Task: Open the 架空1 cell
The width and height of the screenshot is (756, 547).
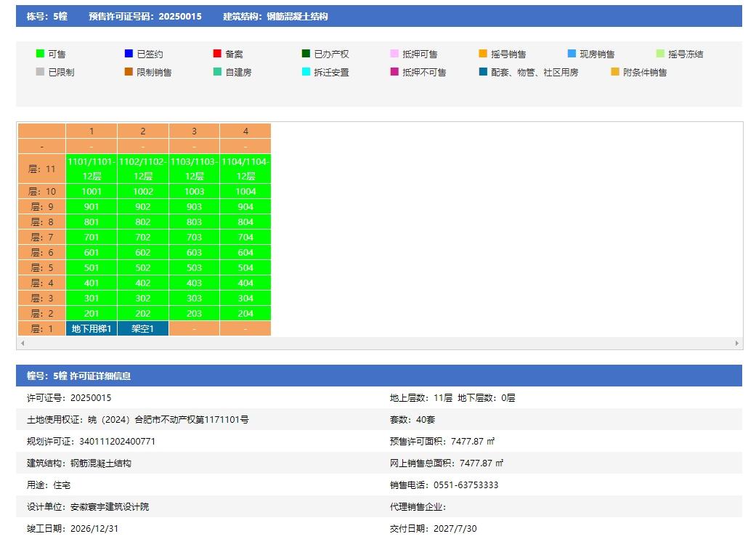Action: [x=143, y=329]
